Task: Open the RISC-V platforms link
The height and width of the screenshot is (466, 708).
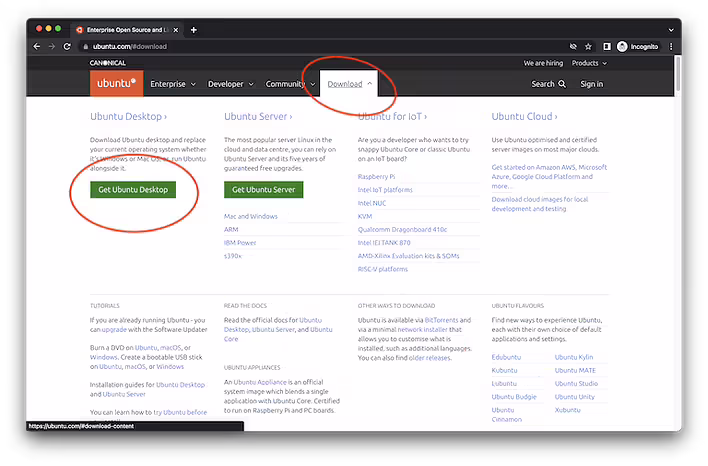Action: click(x=382, y=269)
